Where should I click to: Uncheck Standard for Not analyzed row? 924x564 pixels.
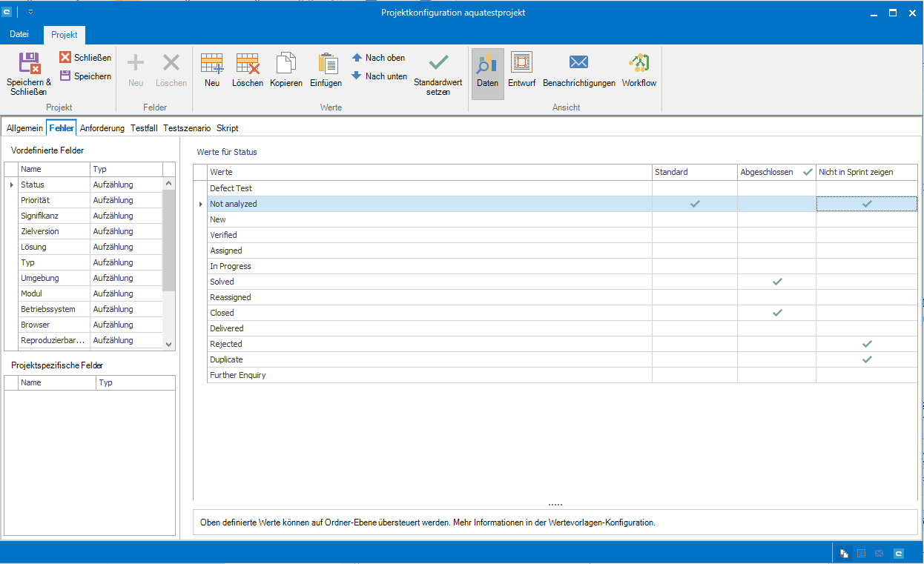695,204
